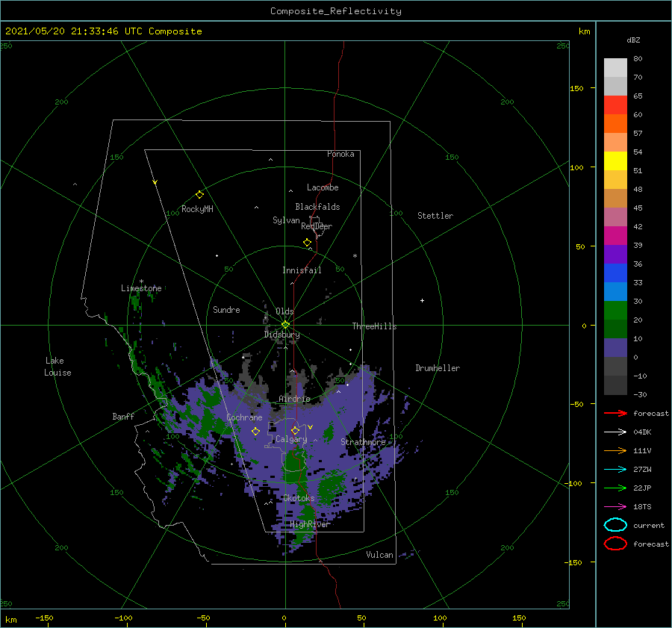Click the Airdrie city label
Viewport: 672px width, 628px height.
coord(294,399)
